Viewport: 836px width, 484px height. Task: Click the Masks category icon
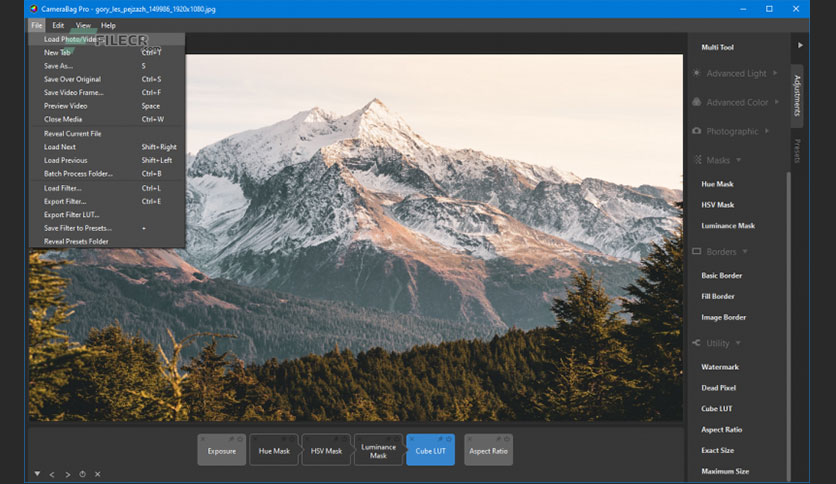[697, 159]
